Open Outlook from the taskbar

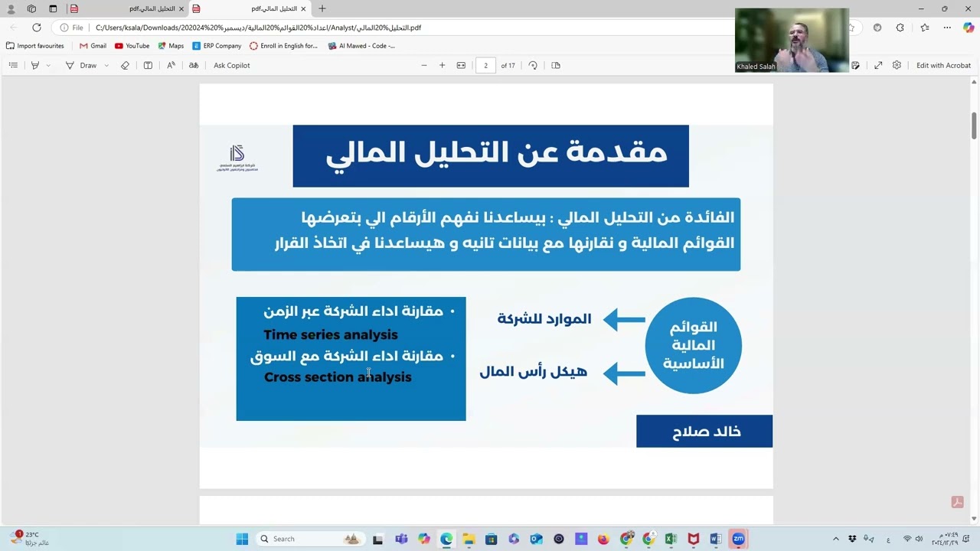[536, 539]
